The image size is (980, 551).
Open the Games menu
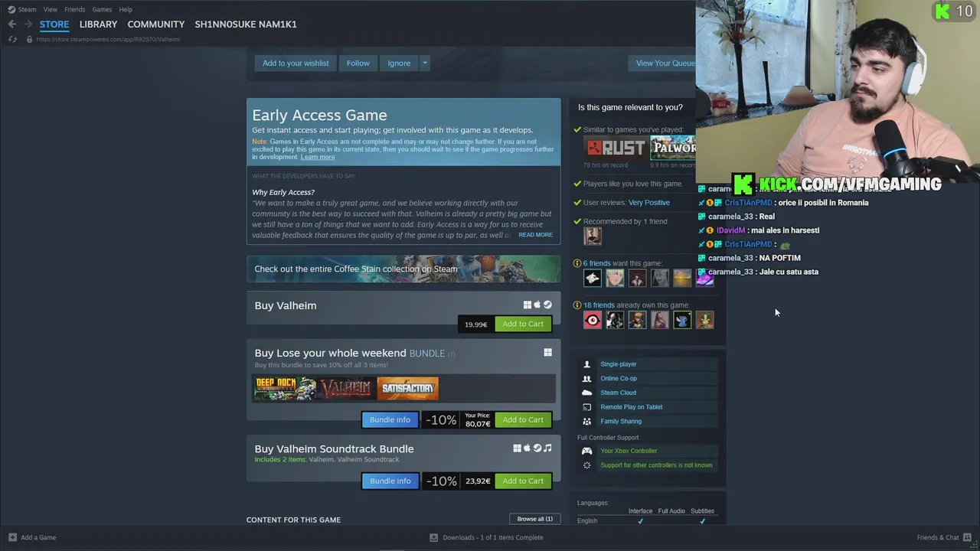tap(102, 9)
